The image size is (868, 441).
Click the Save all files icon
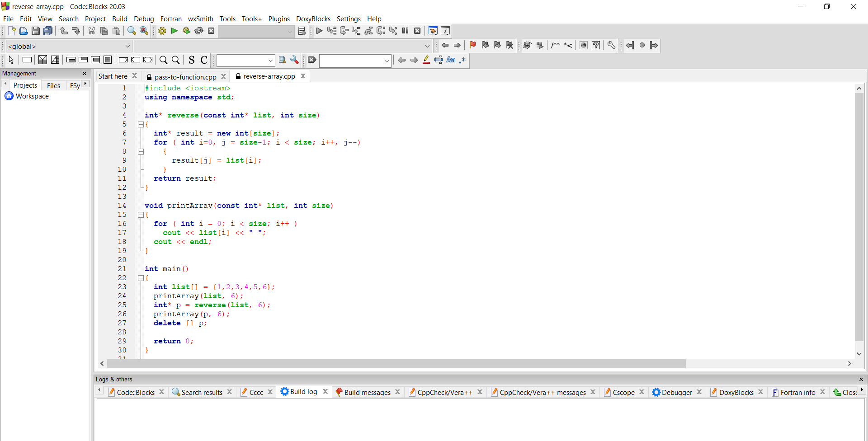(x=48, y=31)
